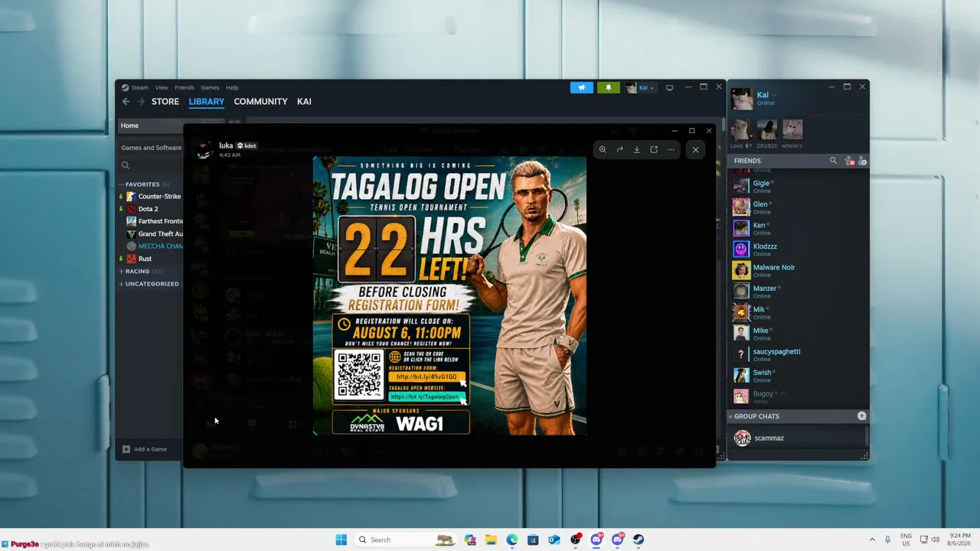Image resolution: width=980 pixels, height=551 pixels.
Task: Open the ENG US language switcher
Action: tap(906, 540)
